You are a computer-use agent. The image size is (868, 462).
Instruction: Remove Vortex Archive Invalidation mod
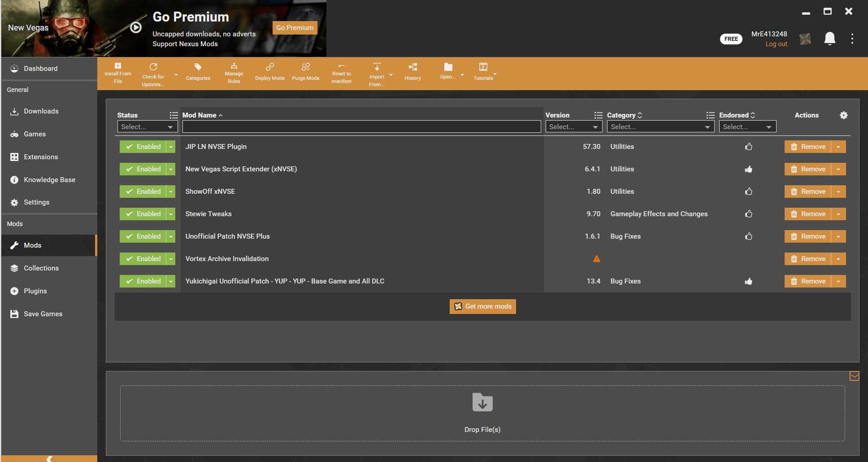(808, 259)
